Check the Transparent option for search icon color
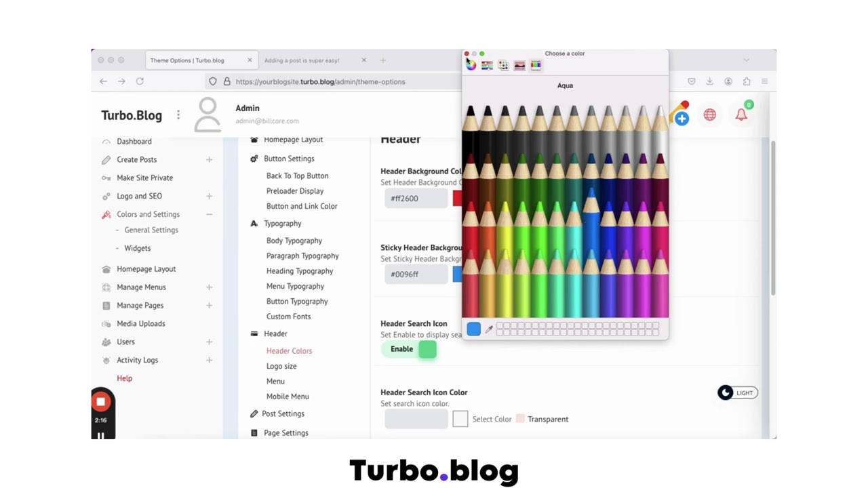Screen dimensions: 868x488 [520, 419]
